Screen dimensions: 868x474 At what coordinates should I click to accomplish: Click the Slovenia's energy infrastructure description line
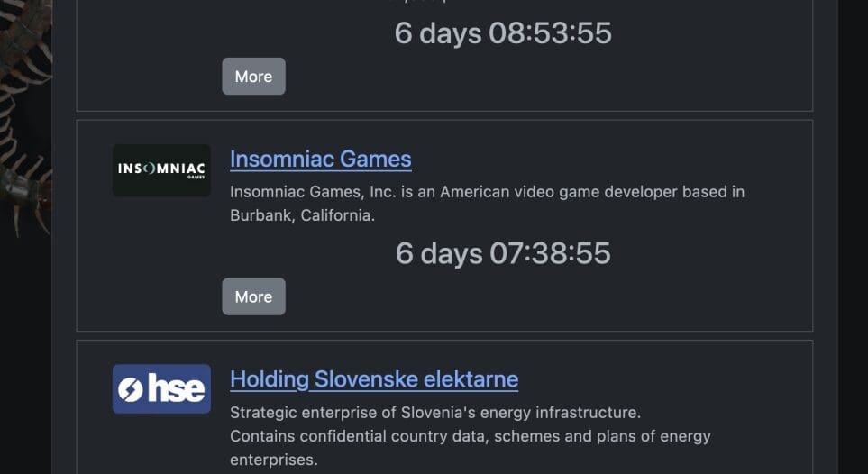pyautogui.click(x=434, y=413)
